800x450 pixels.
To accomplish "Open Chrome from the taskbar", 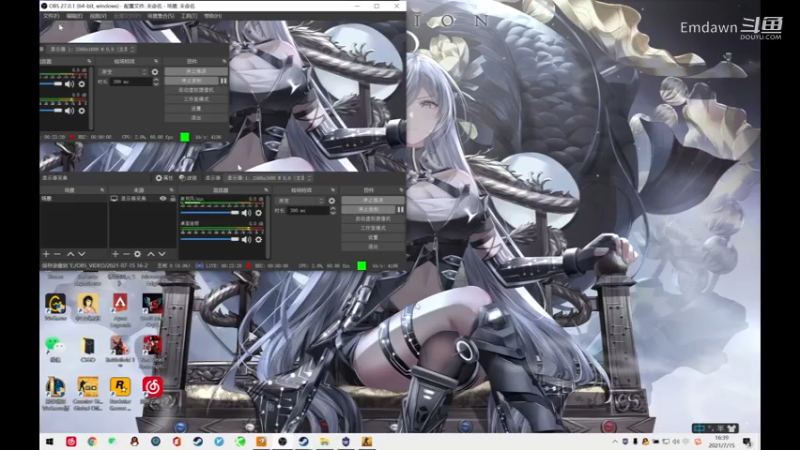I will (92, 442).
